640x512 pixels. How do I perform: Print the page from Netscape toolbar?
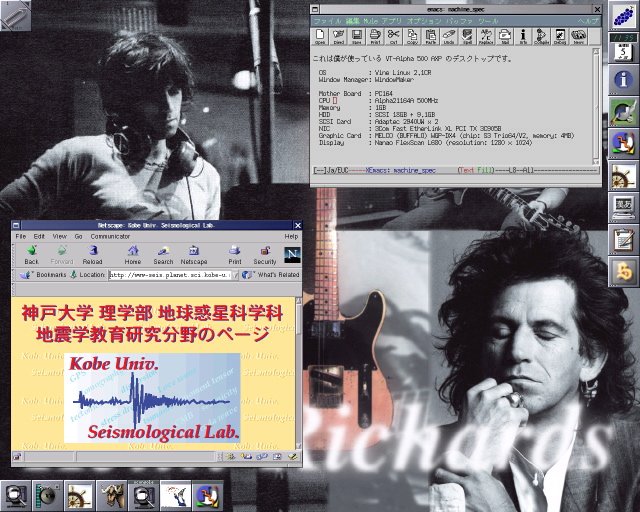pos(235,255)
